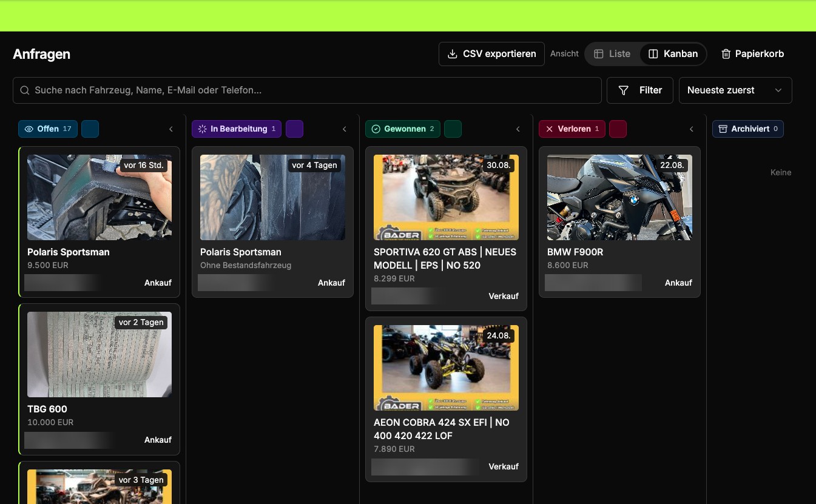Switch view to Kanban
Image resolution: width=816 pixels, height=504 pixels.
[673, 54]
